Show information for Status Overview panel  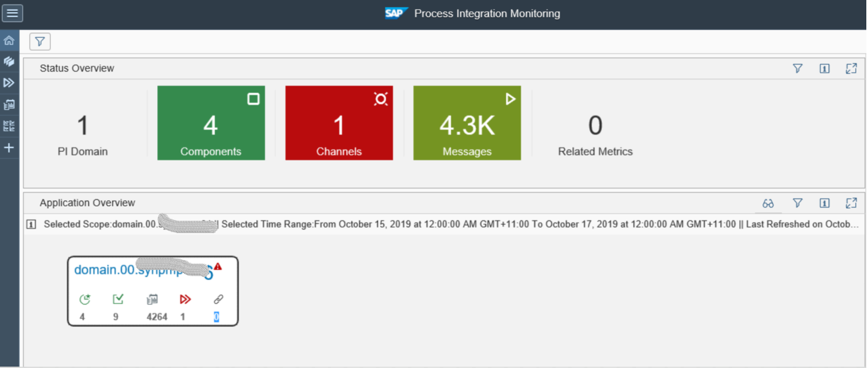[825, 68]
